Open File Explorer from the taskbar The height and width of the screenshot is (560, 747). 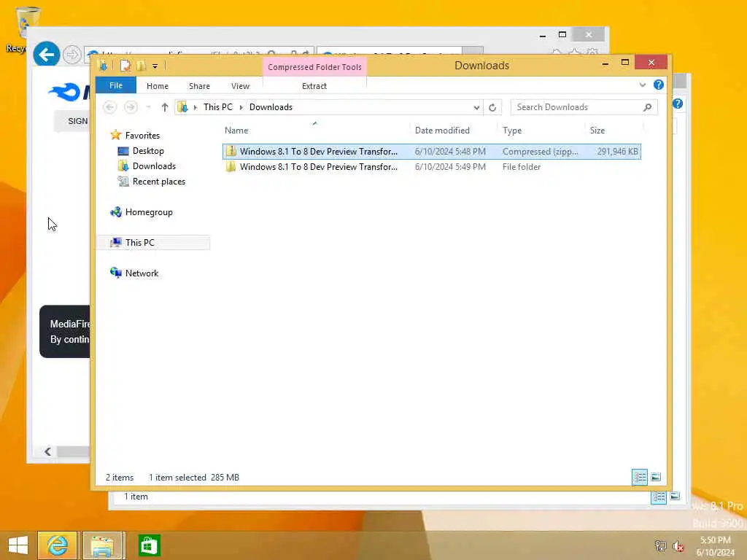click(104, 545)
